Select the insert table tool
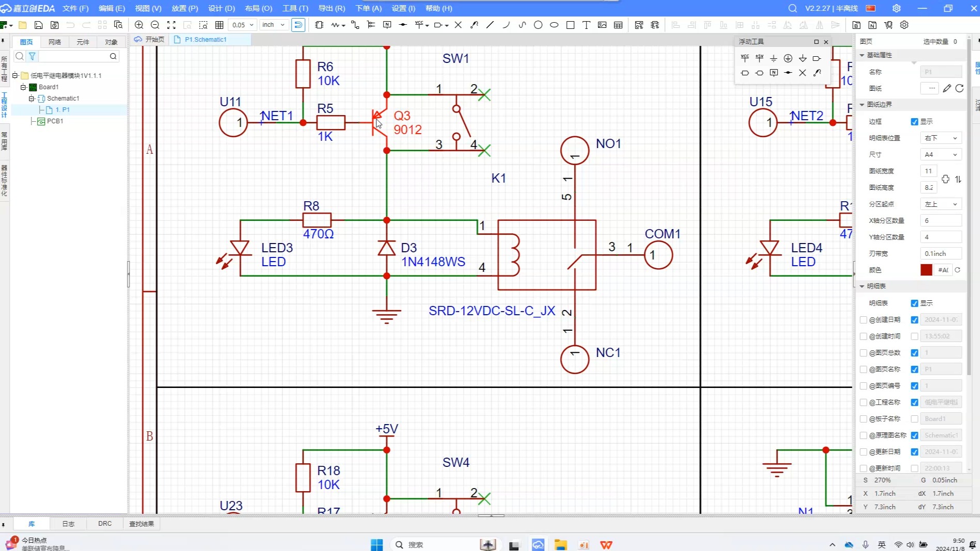Image resolution: width=980 pixels, height=551 pixels. [x=618, y=25]
